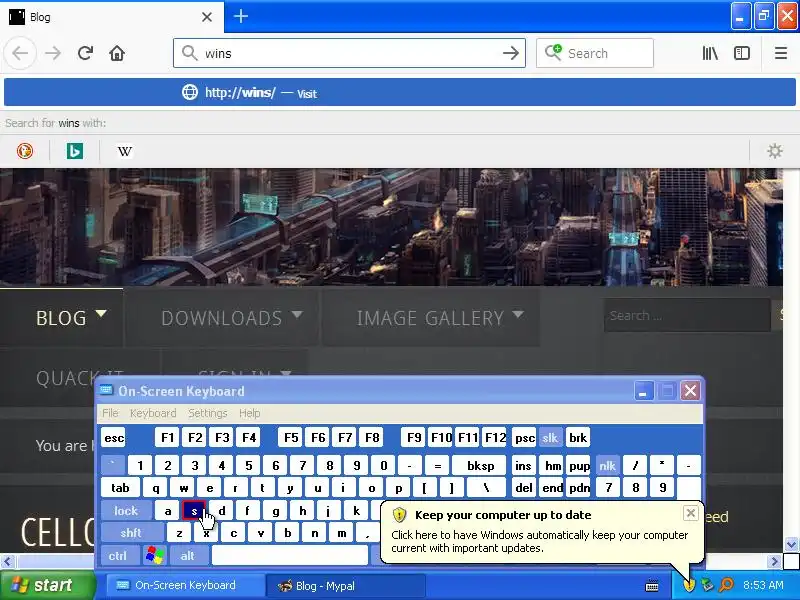Click the website search field
800x600 pixels.
[x=687, y=316]
